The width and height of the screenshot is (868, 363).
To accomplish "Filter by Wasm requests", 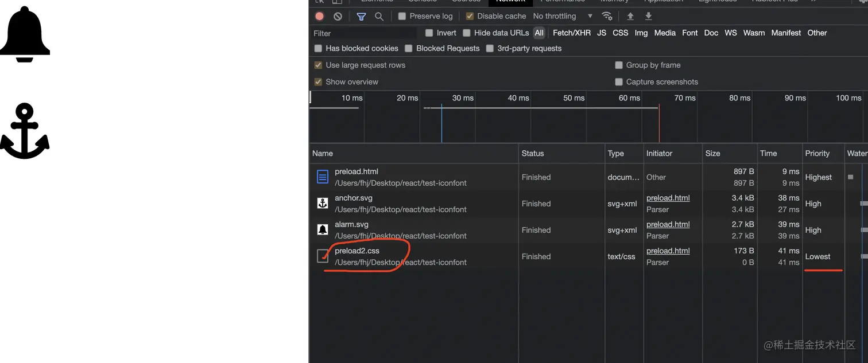I will click(754, 33).
